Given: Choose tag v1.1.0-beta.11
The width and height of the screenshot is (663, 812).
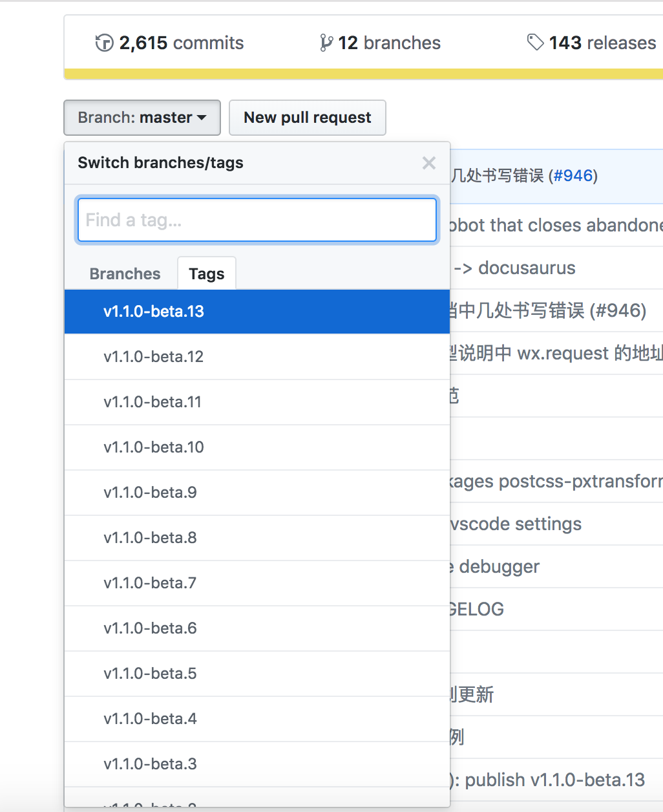Looking at the screenshot, I should pyautogui.click(x=257, y=402).
